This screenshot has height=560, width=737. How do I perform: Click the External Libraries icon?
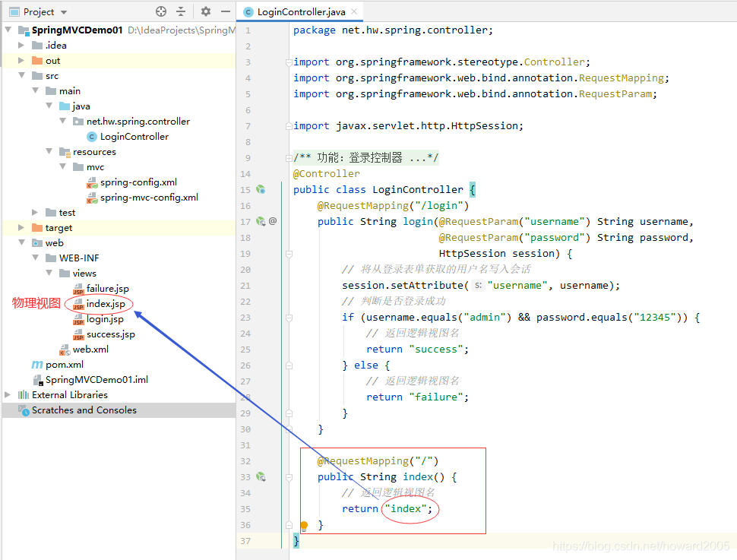(24, 395)
